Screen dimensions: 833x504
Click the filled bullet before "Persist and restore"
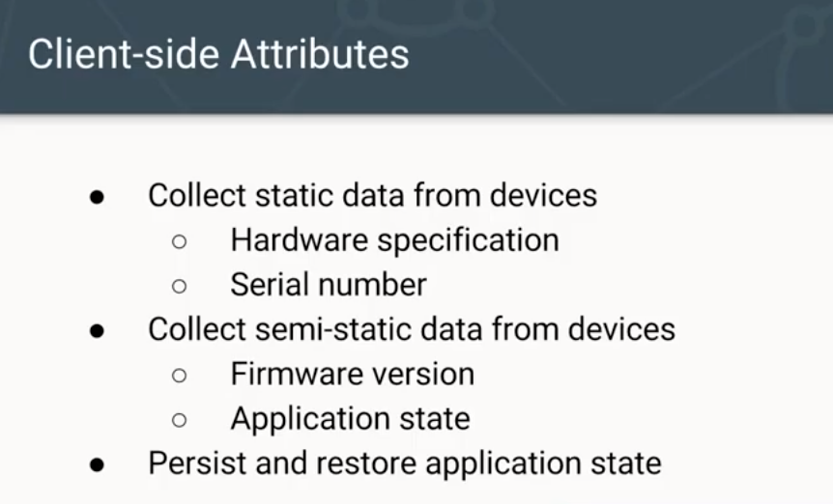(96, 464)
